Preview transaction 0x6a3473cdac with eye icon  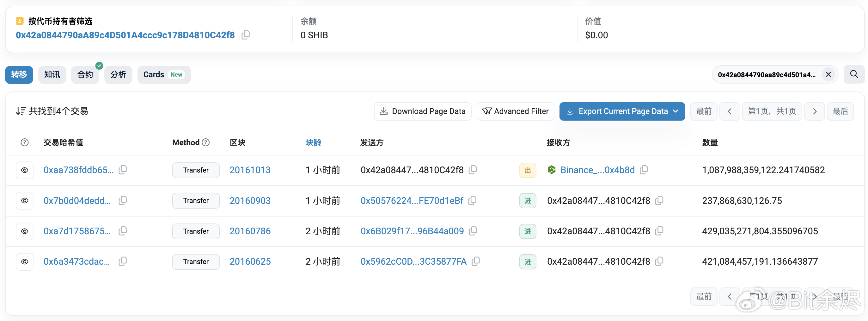pyautogui.click(x=25, y=261)
